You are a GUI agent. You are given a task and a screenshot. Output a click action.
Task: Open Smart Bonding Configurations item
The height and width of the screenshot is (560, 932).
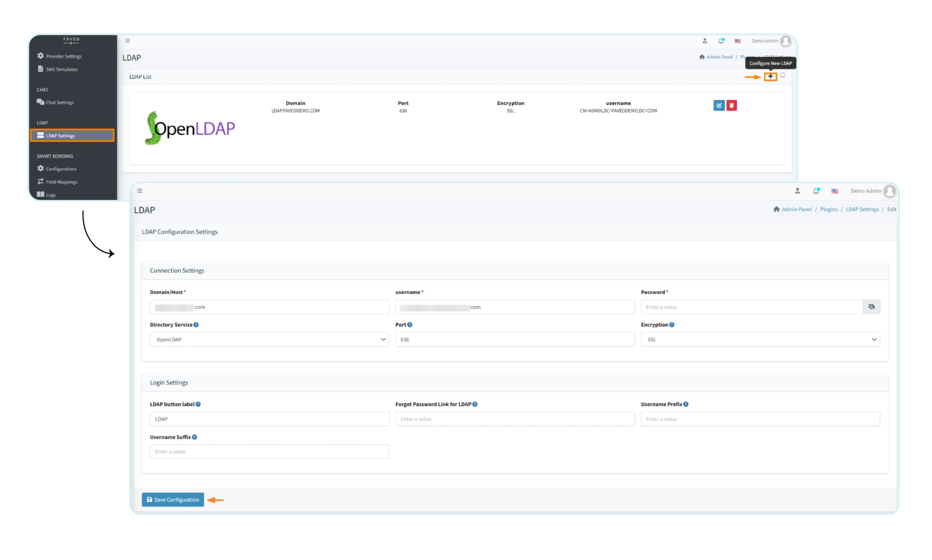(x=61, y=169)
